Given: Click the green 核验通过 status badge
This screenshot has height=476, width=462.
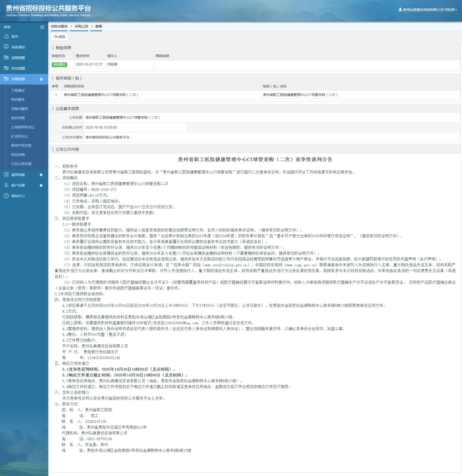Looking at the screenshot, I should coord(59,64).
